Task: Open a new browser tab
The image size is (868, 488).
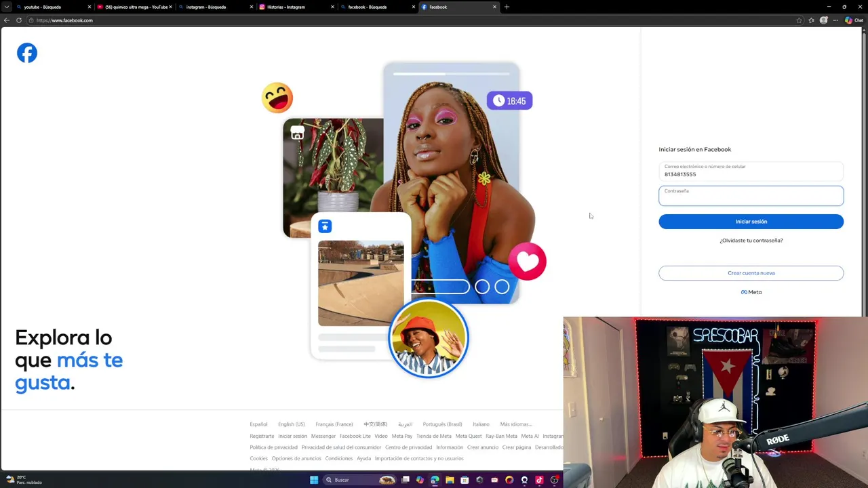Action: (507, 7)
